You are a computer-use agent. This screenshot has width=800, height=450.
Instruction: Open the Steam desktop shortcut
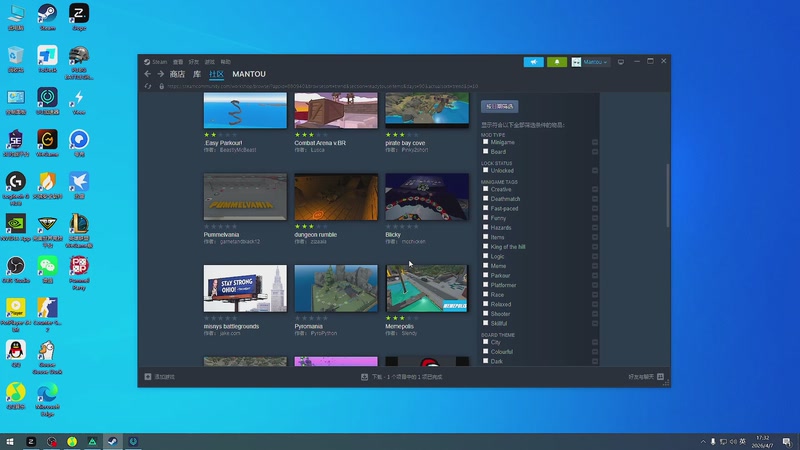point(47,17)
